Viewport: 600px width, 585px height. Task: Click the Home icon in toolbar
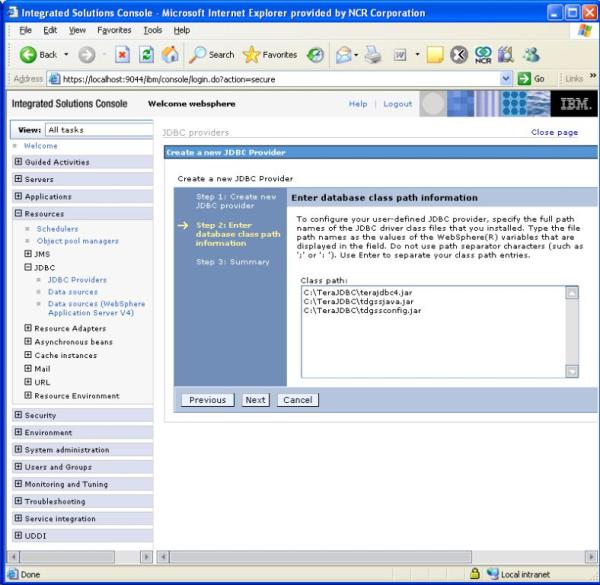click(170, 55)
